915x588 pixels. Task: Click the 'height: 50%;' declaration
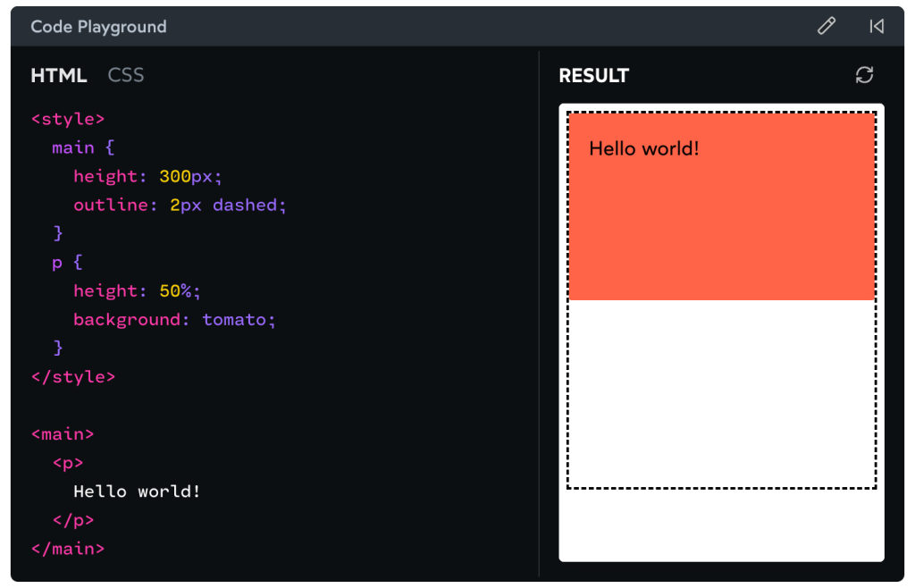[x=138, y=290]
